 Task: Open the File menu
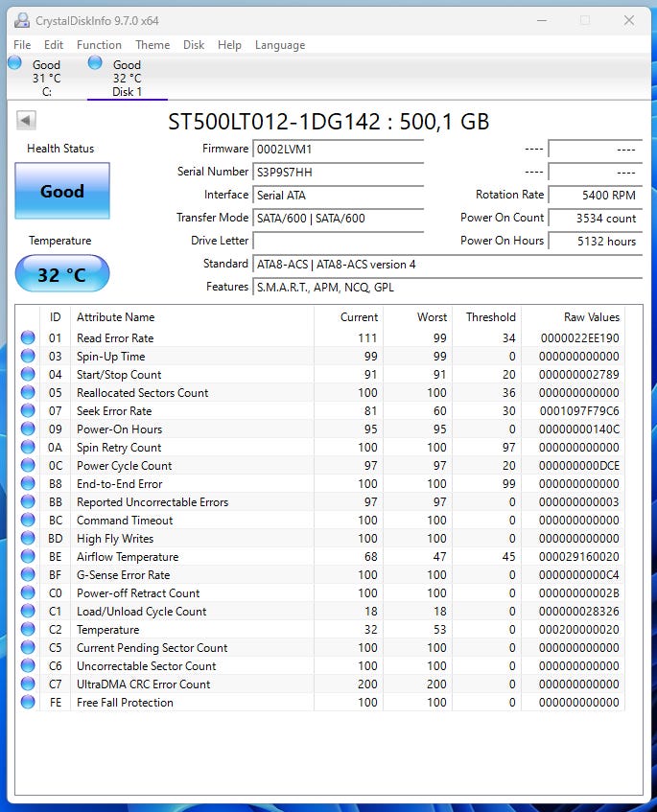[x=22, y=45]
